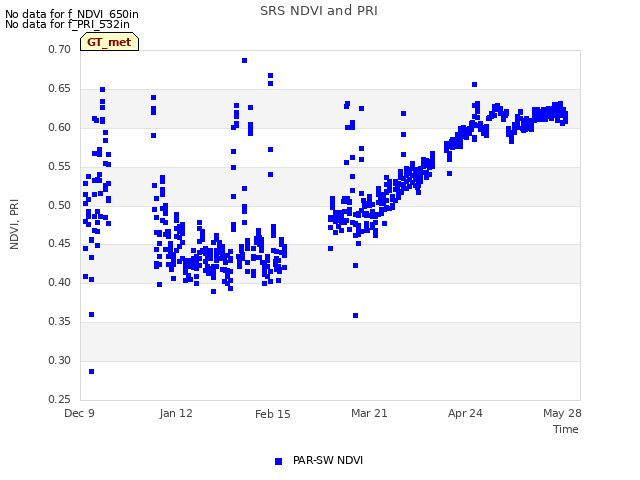Click the Feb 15 x-axis tick label
This screenshot has width=640, height=480.
click(x=273, y=414)
